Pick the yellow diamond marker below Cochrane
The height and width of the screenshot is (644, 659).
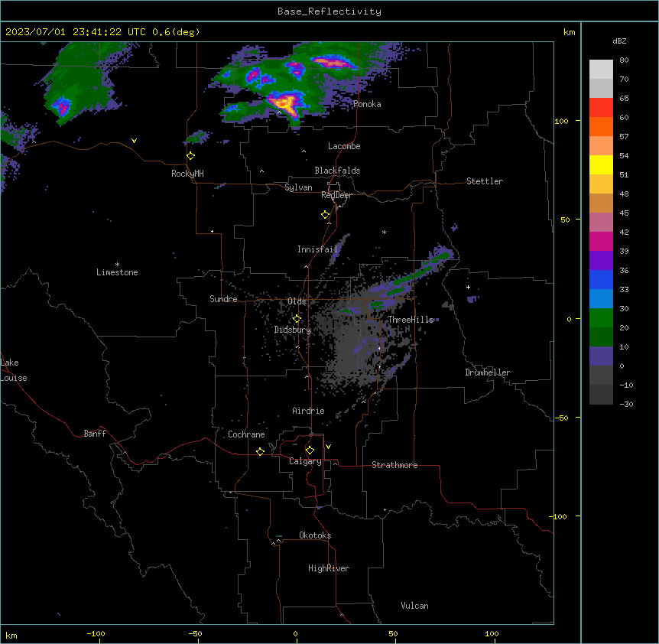tap(260, 451)
